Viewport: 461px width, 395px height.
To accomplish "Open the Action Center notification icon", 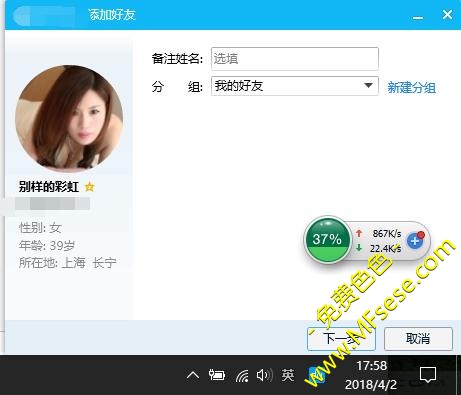I will coord(428,375).
